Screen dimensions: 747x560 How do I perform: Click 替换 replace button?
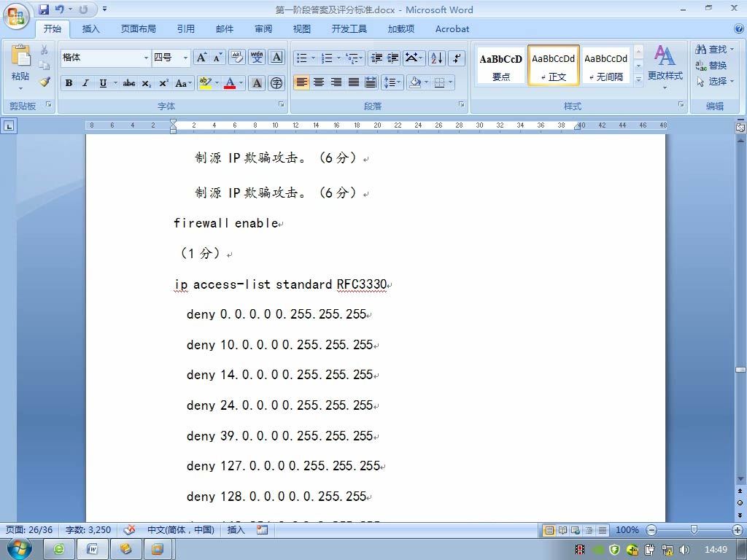coord(711,66)
